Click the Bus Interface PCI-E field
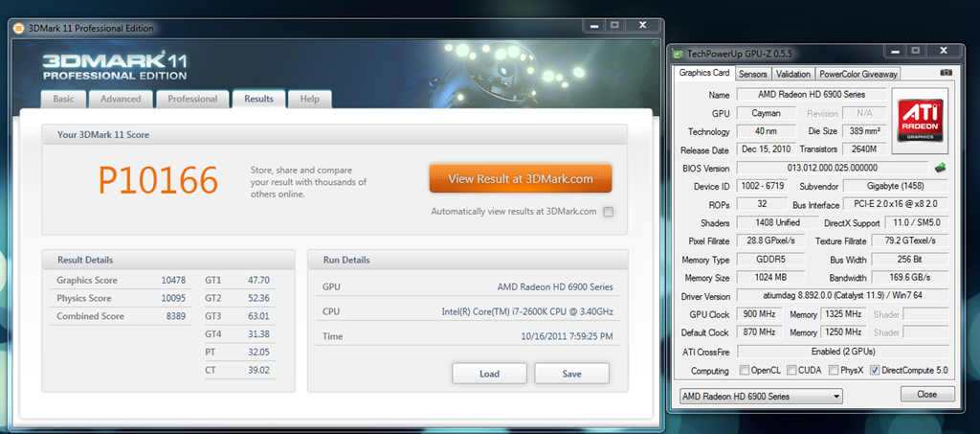Screen dimensions: 980x434 [x=896, y=204]
